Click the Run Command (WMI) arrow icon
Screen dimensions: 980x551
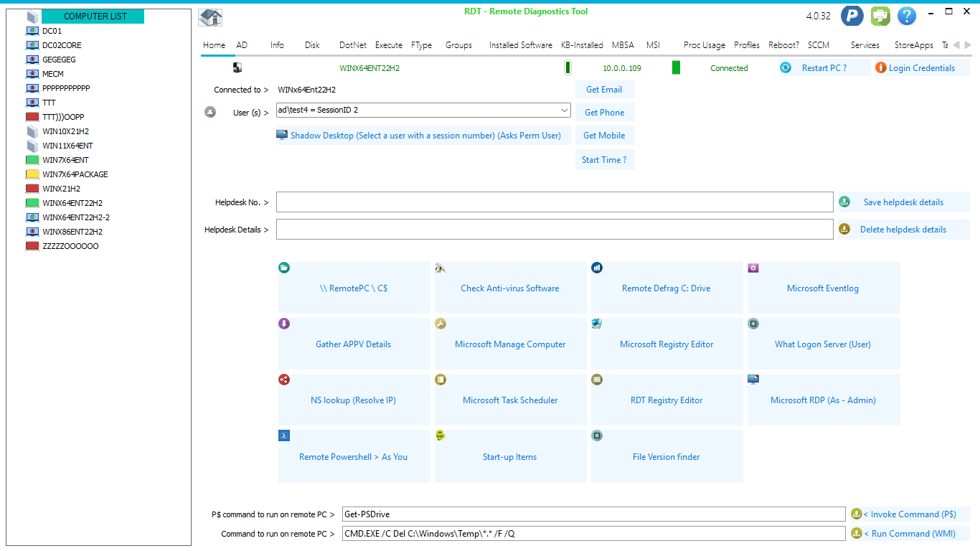point(856,533)
